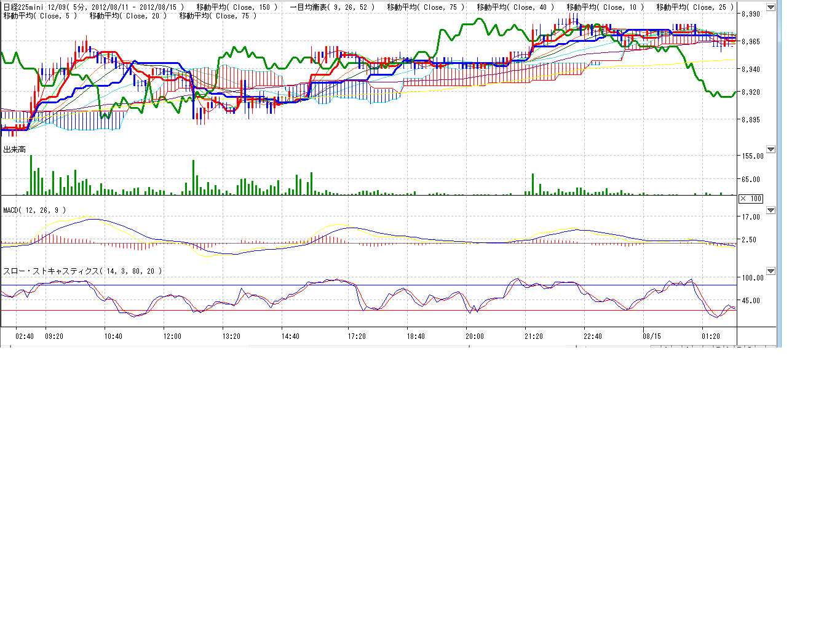Click the 移動平均 (Close, 20) indicator label

[x=128, y=16]
